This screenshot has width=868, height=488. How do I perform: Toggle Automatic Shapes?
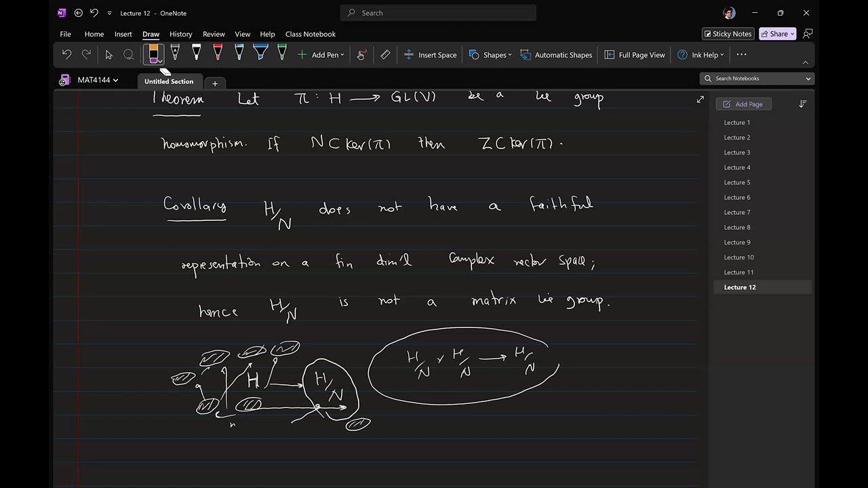pos(556,55)
